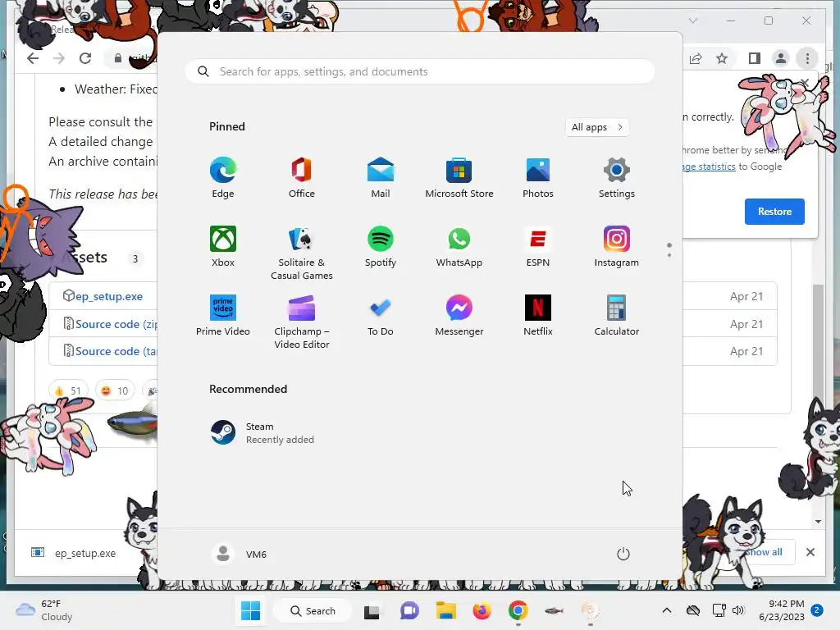This screenshot has width=840, height=630.
Task: Open Chrome profile icon
Action: click(x=781, y=58)
